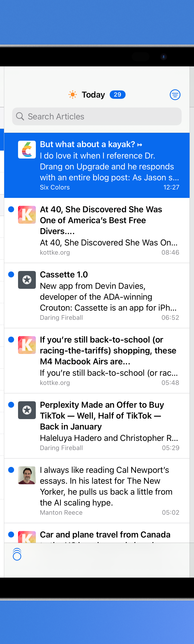Click the stacked circles icon in the bottom bar
The height and width of the screenshot is (644, 194).
coord(17,554)
